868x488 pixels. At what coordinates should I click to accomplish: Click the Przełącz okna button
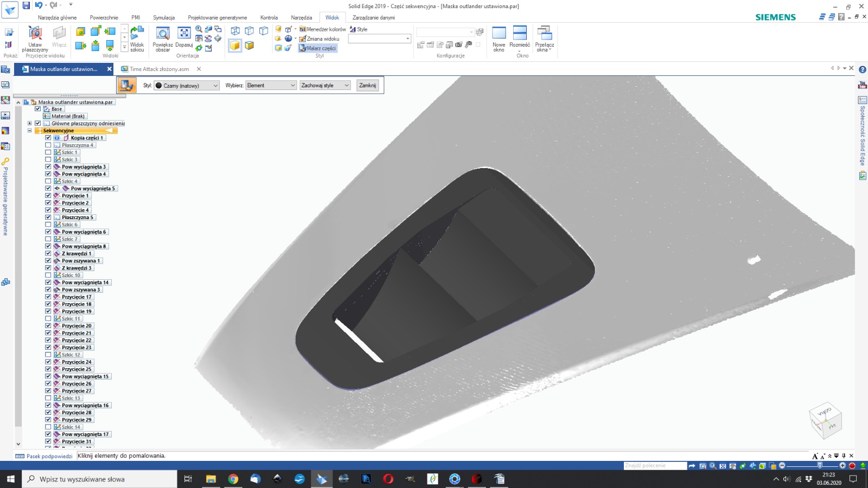(x=544, y=38)
